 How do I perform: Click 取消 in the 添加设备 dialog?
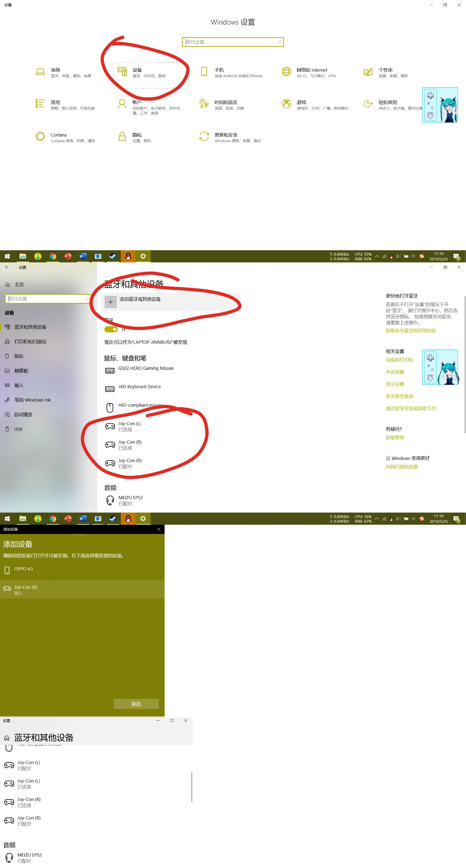click(136, 704)
